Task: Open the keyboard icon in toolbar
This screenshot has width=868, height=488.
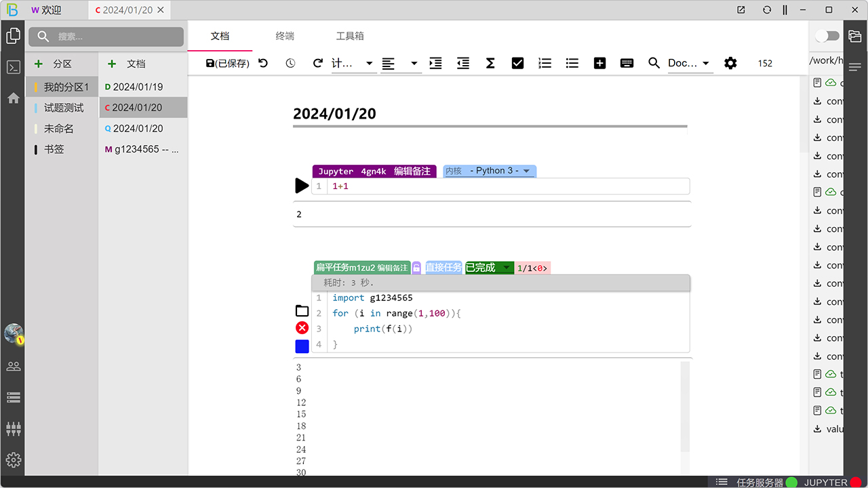Action: tap(627, 63)
